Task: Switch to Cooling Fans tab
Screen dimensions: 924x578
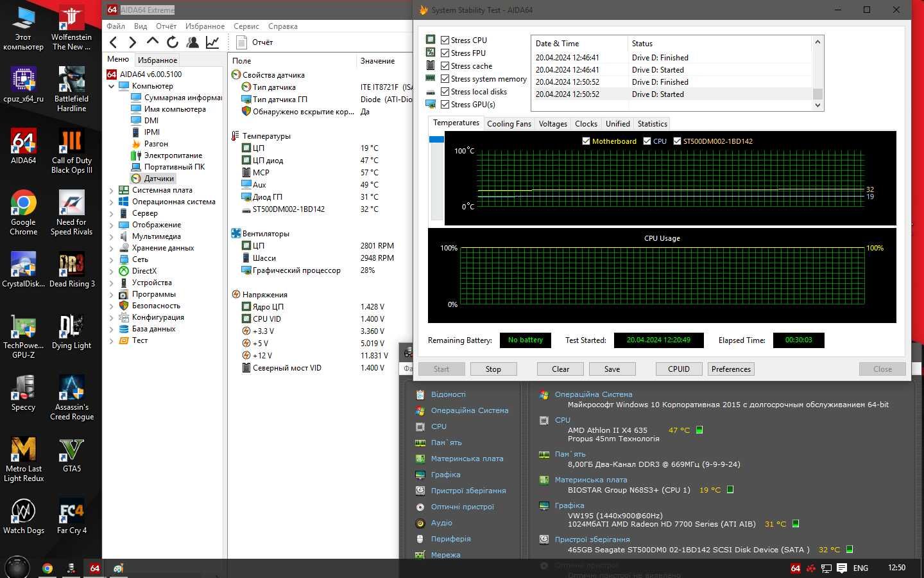Action: click(509, 124)
